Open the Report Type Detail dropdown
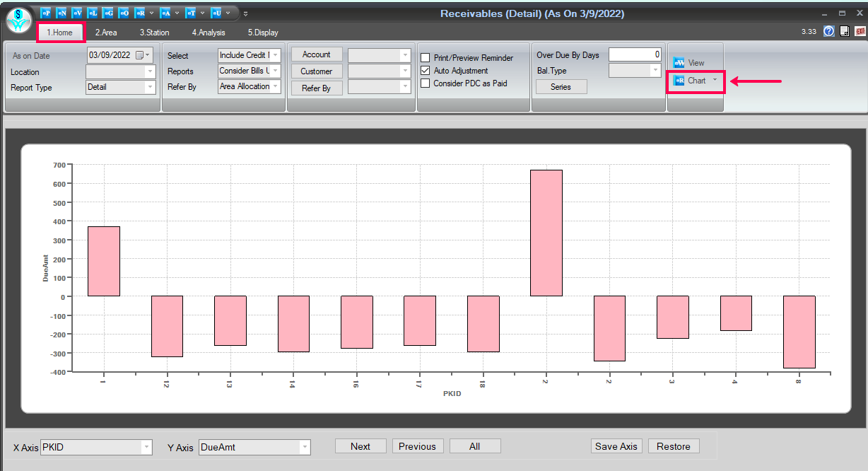This screenshot has height=471, width=868. [x=149, y=88]
